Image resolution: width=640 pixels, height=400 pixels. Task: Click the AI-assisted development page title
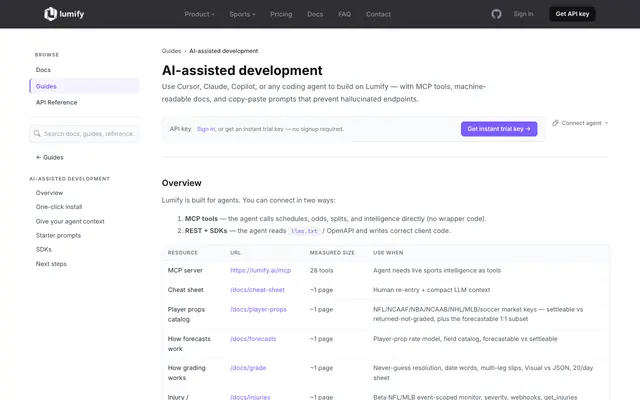(x=242, y=70)
